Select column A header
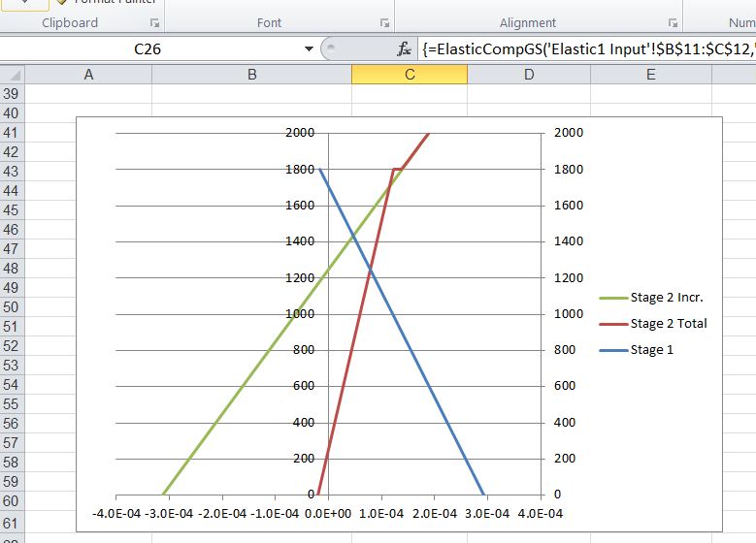The width and height of the screenshot is (756, 543). (89, 75)
